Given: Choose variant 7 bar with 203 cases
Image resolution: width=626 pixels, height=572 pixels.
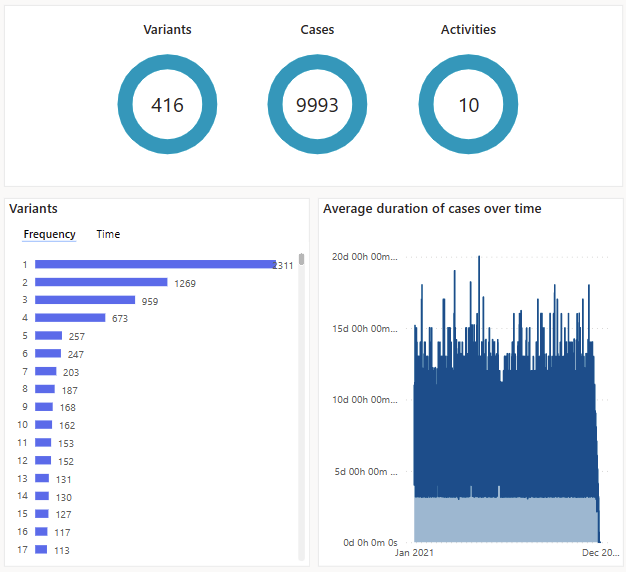Looking at the screenshot, I should tap(46, 371).
